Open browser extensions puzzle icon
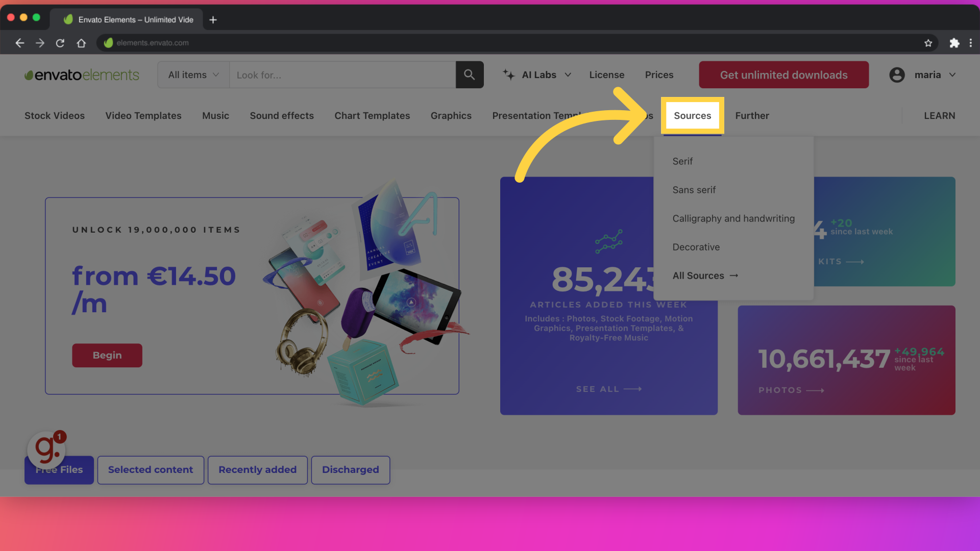The height and width of the screenshot is (551, 980). 954,43
